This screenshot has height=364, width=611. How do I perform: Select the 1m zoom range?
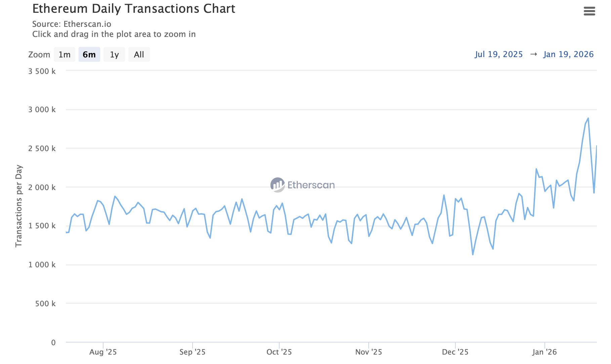click(65, 55)
